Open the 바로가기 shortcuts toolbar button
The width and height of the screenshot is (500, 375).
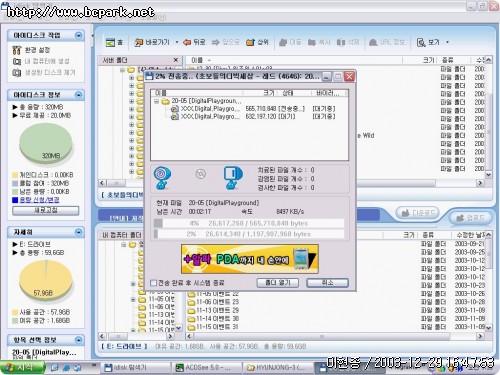(152, 42)
